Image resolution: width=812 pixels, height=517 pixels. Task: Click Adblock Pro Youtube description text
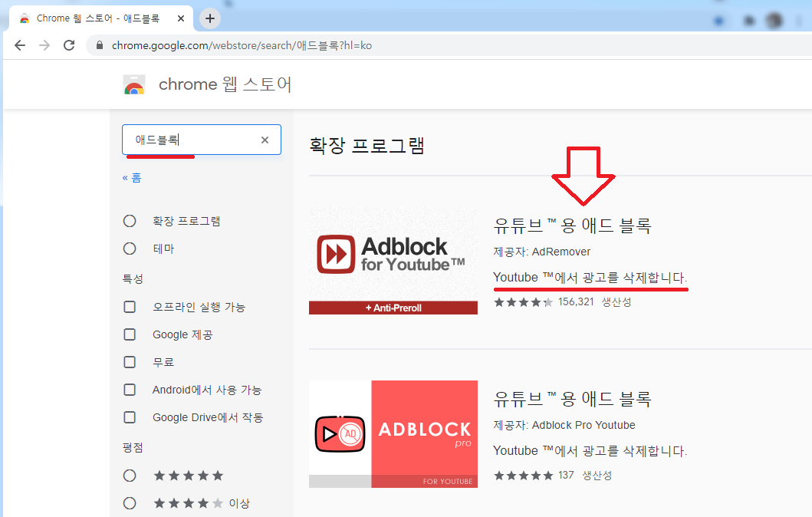[x=590, y=451]
